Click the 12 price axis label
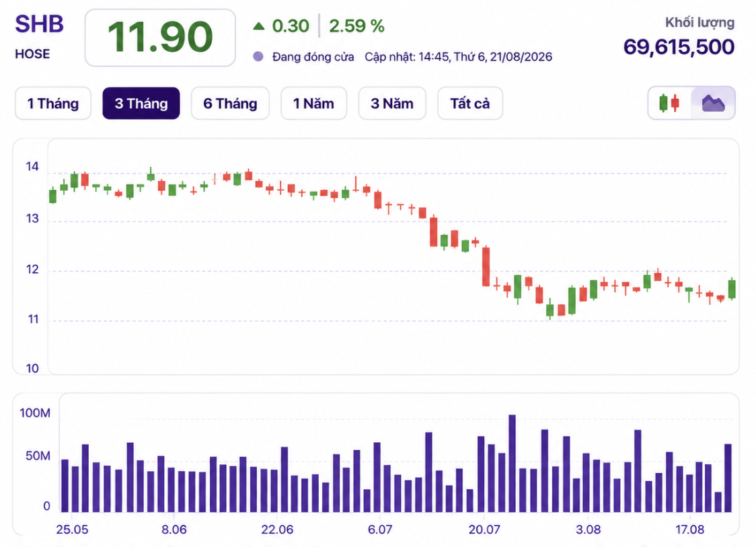The width and height of the screenshot is (756, 547). point(32,269)
